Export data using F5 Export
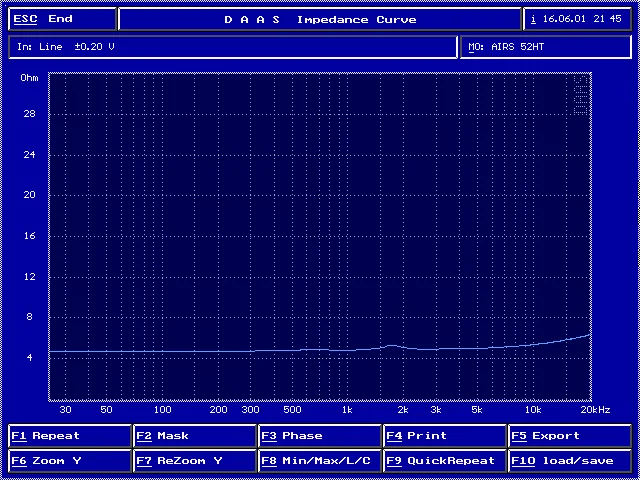640x480 pixels. [569, 436]
